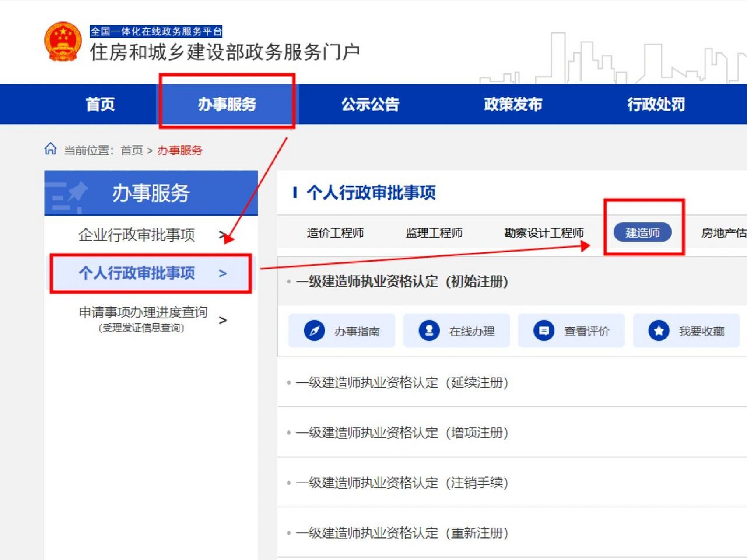Open 公示公告 in the navigation bar

(370, 104)
